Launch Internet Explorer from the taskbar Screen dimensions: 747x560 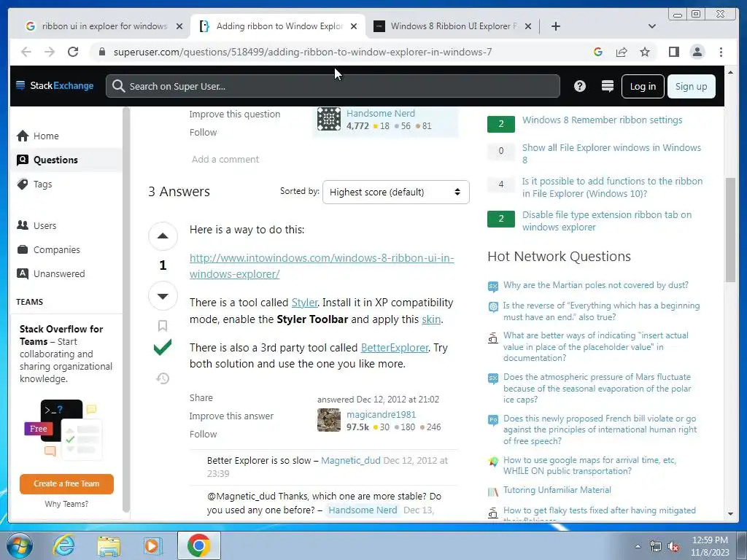[x=64, y=545]
